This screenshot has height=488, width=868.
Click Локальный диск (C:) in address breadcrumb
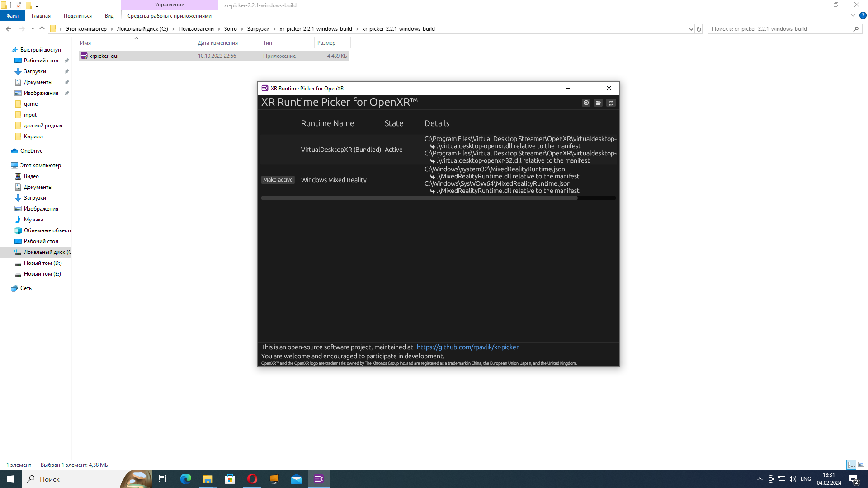142,29
